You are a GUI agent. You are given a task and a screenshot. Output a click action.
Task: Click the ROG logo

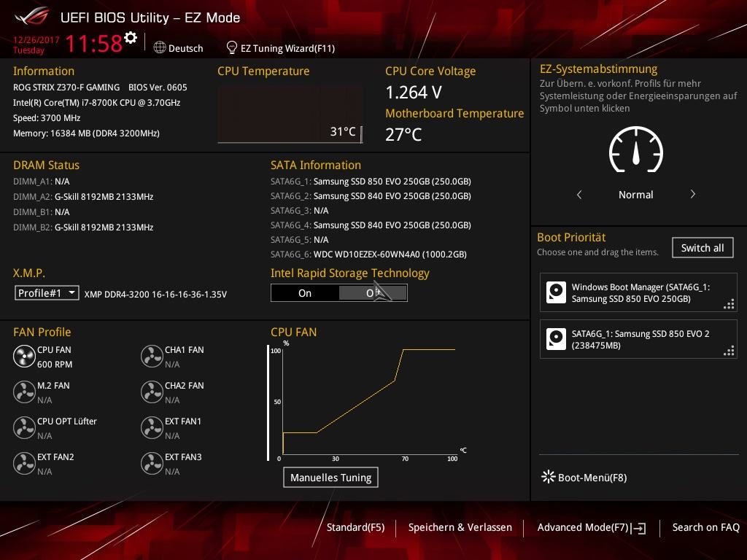(x=32, y=17)
